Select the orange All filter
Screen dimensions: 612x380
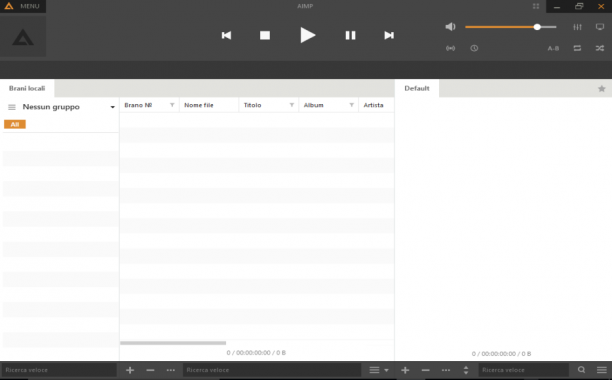click(x=15, y=124)
